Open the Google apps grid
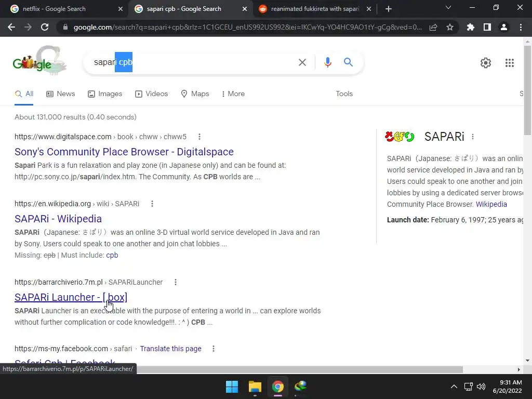Screen dimensions: 532x399 tap(509, 63)
